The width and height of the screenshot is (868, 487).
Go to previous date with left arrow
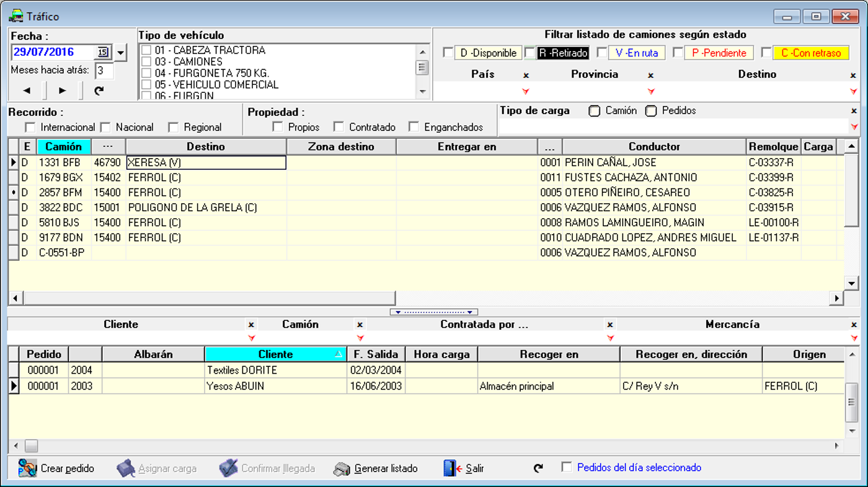coord(27,90)
